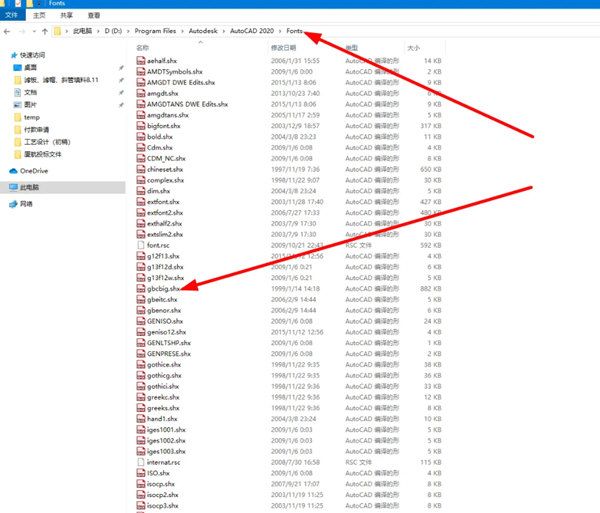Screen dimensions: 600x513
Task: Go up one folder level
Action: [x=45, y=31]
